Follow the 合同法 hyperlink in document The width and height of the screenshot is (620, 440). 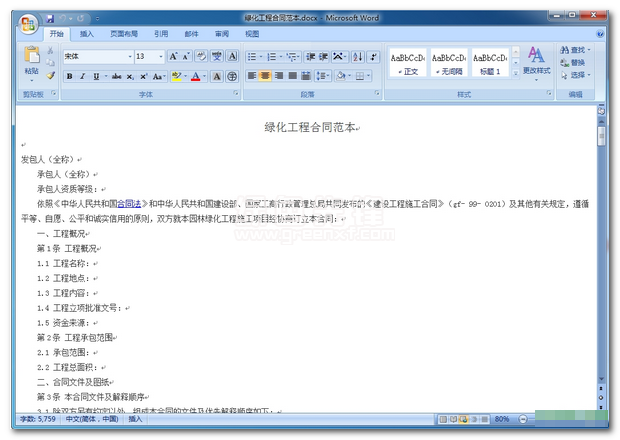[129, 204]
